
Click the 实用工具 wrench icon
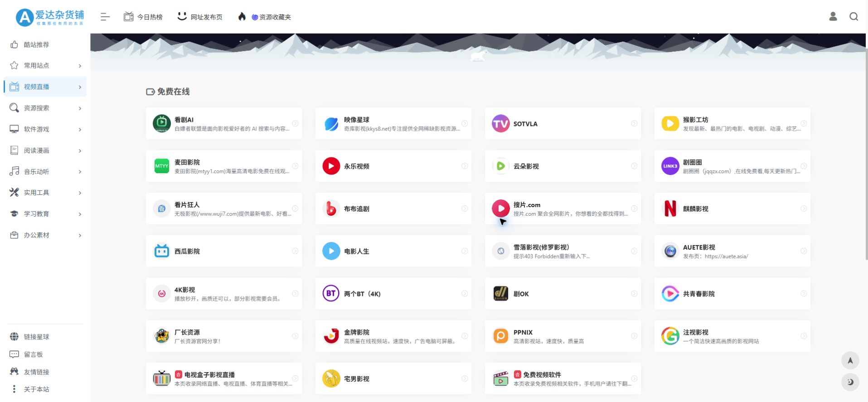point(14,192)
